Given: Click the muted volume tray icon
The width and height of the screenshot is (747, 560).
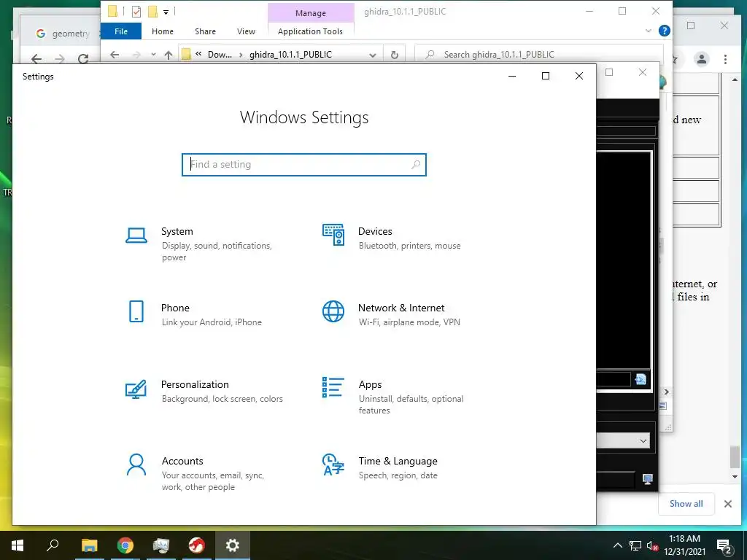Looking at the screenshot, I should [x=652, y=545].
